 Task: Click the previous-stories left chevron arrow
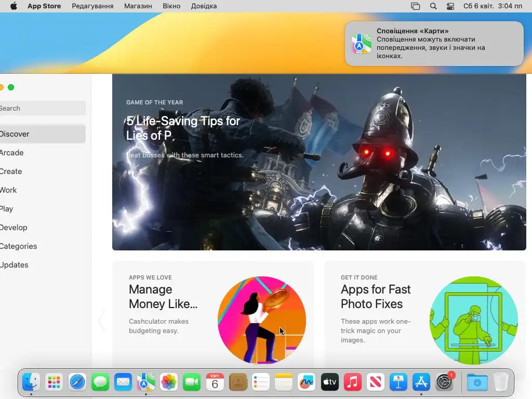[x=102, y=320]
